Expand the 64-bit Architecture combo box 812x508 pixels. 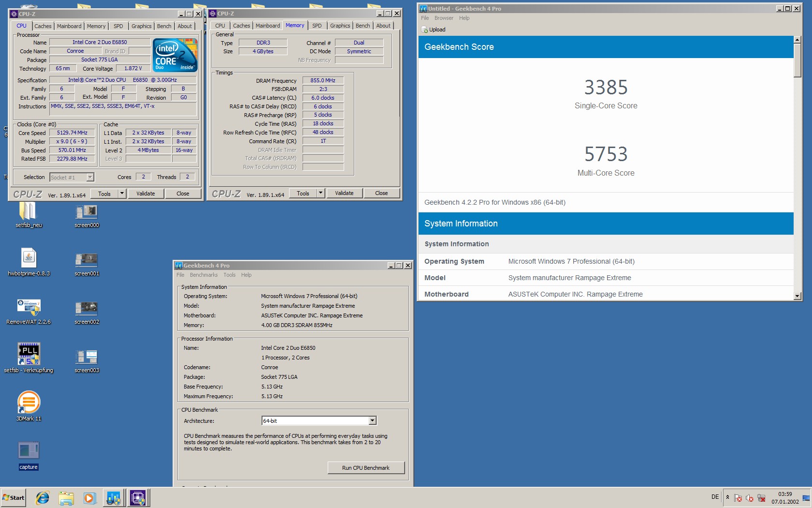coord(372,421)
